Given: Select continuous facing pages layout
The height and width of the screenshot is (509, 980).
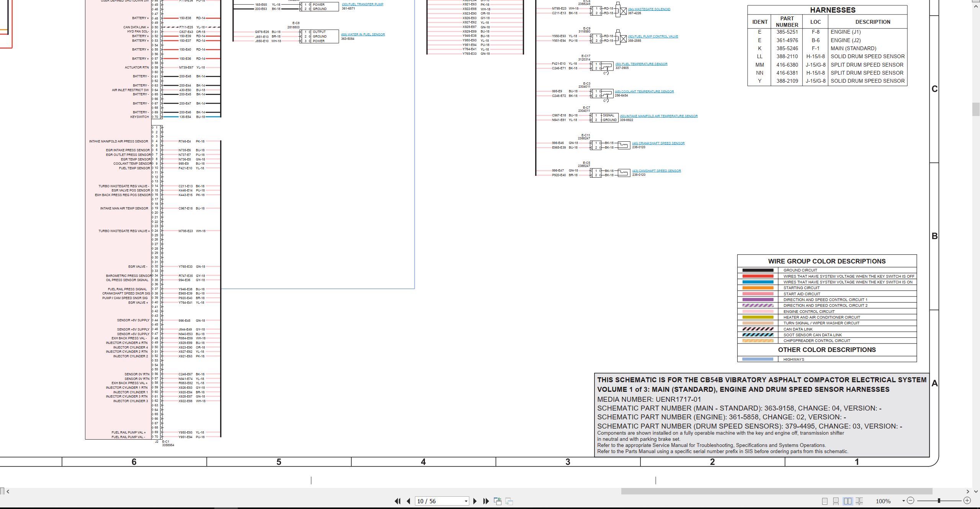Looking at the screenshot, I should [x=859, y=501].
